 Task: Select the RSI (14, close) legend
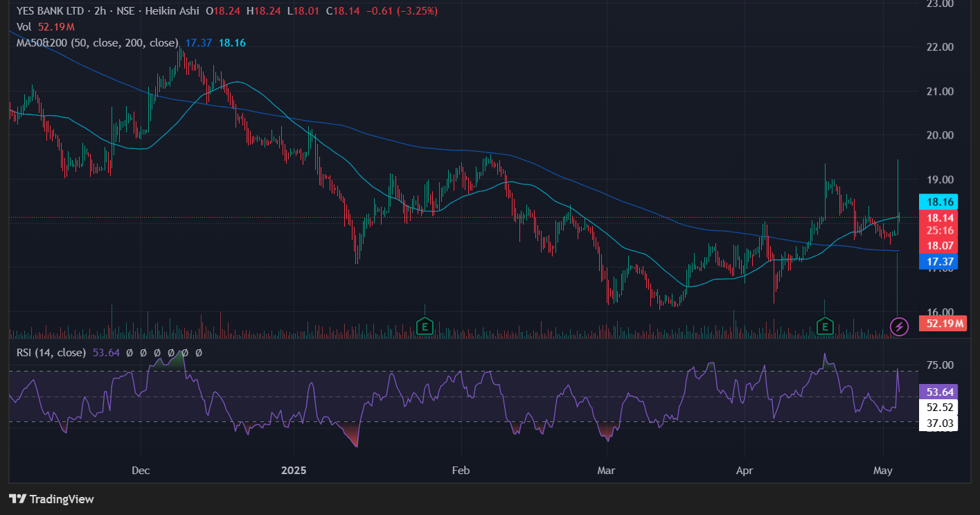point(51,353)
